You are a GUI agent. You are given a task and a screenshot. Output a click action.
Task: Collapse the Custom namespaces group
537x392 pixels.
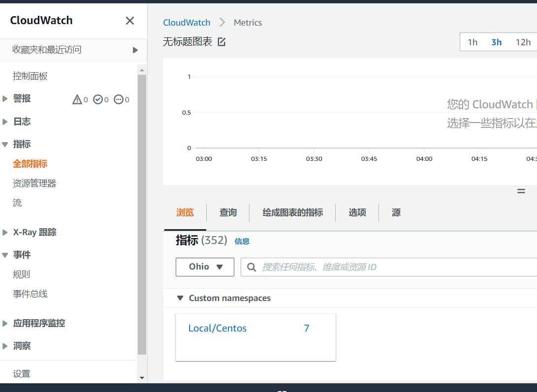click(180, 298)
